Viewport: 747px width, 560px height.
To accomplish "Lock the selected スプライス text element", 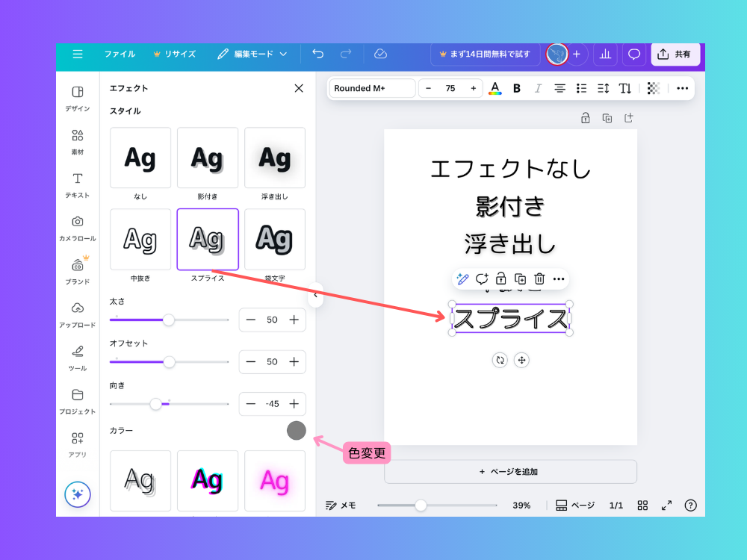I will [500, 279].
